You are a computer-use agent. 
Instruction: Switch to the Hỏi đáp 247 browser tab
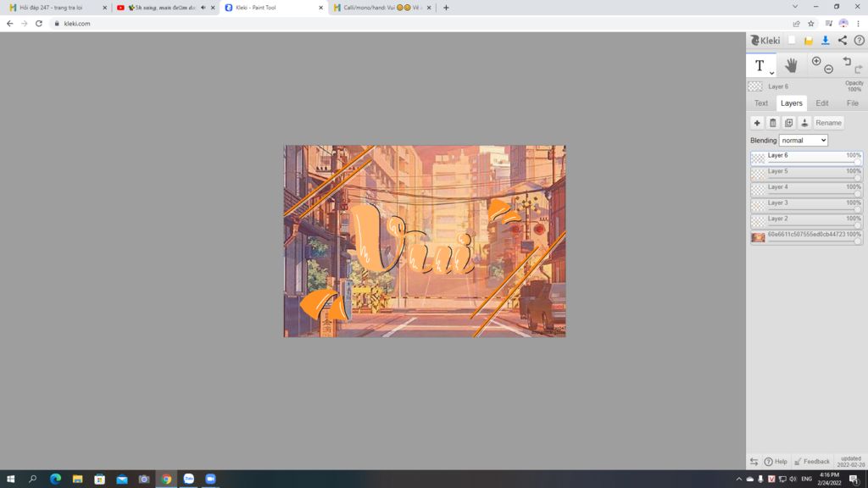[x=57, y=8]
